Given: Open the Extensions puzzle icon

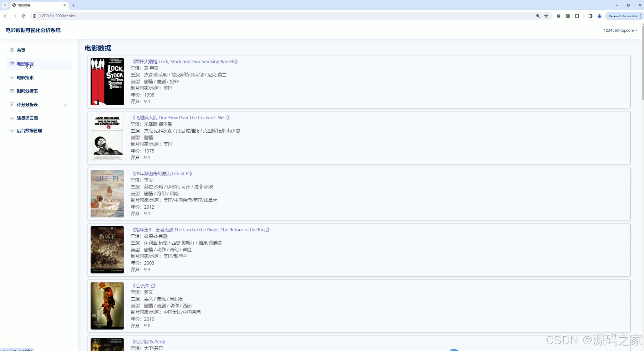Looking at the screenshot, I should coord(577,16).
